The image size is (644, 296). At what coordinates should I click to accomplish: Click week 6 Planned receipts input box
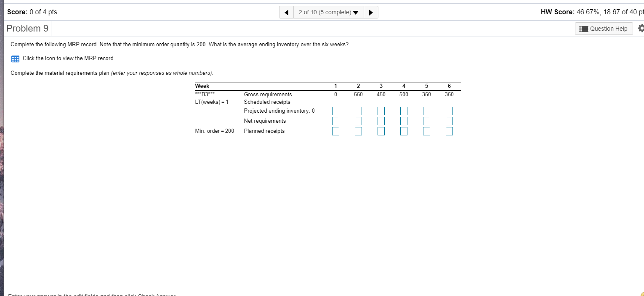449,131
